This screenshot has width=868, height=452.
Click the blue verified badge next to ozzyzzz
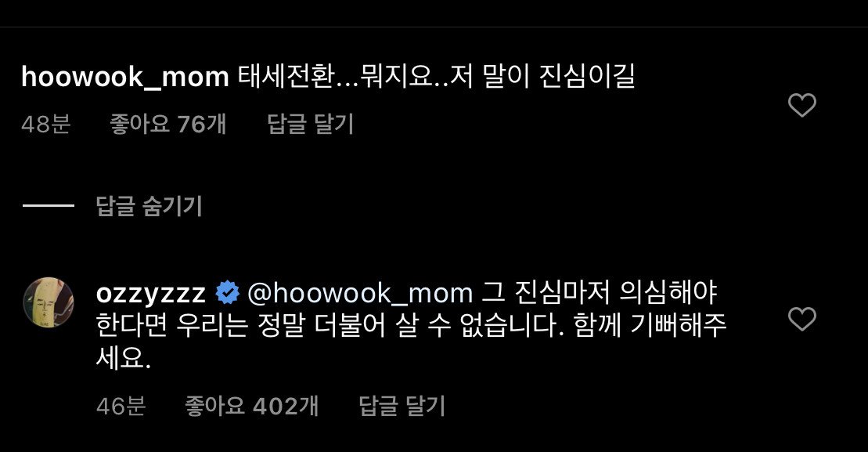[x=227, y=293]
